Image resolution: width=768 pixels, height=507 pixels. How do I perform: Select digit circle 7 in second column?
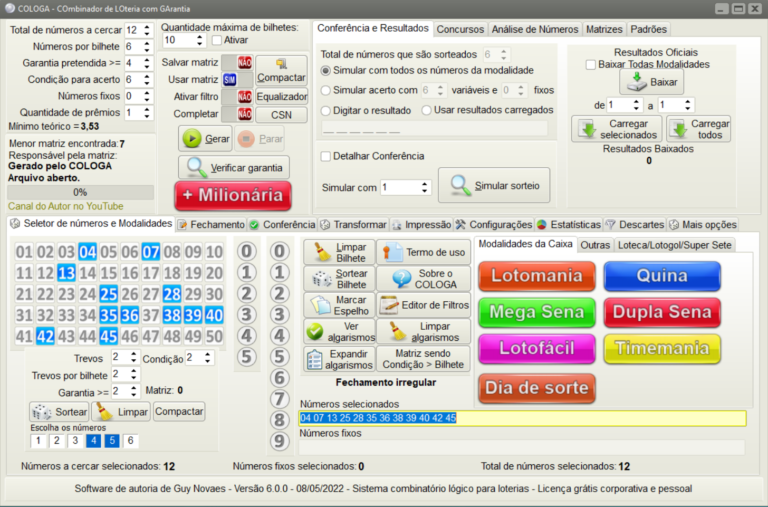point(279,399)
